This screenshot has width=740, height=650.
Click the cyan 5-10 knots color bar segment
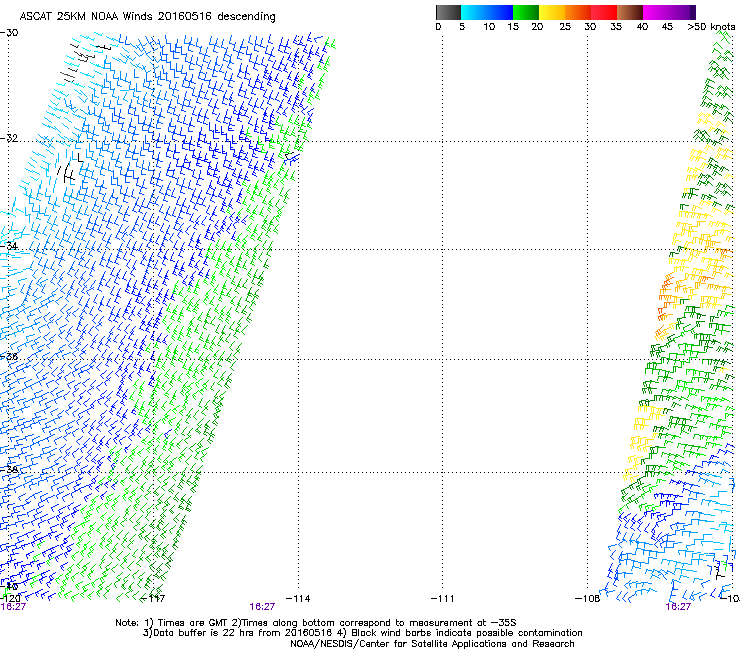[x=474, y=12]
